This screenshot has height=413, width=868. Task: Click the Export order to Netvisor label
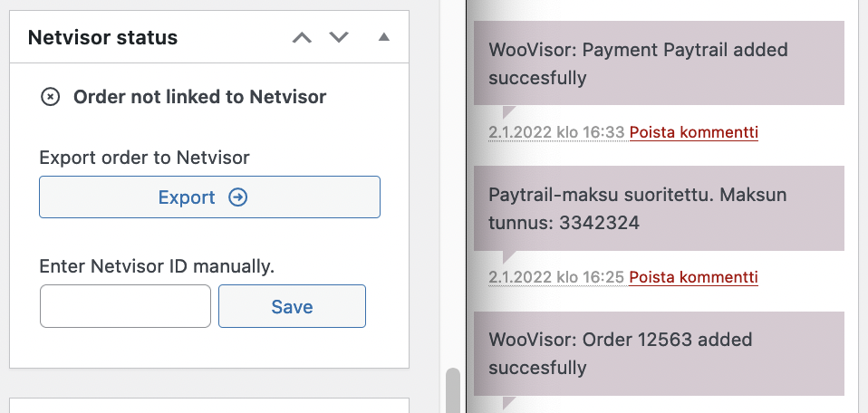click(x=144, y=158)
